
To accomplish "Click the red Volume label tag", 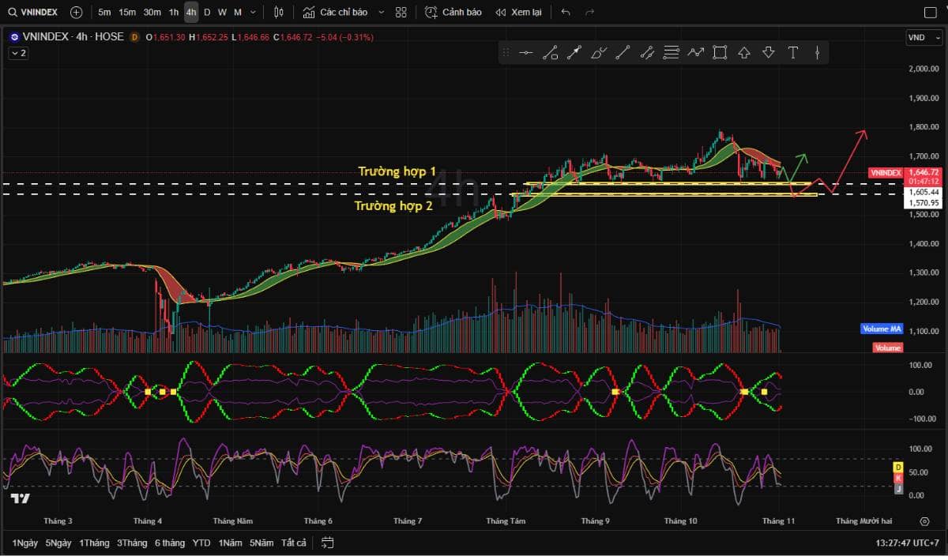I will tap(888, 348).
